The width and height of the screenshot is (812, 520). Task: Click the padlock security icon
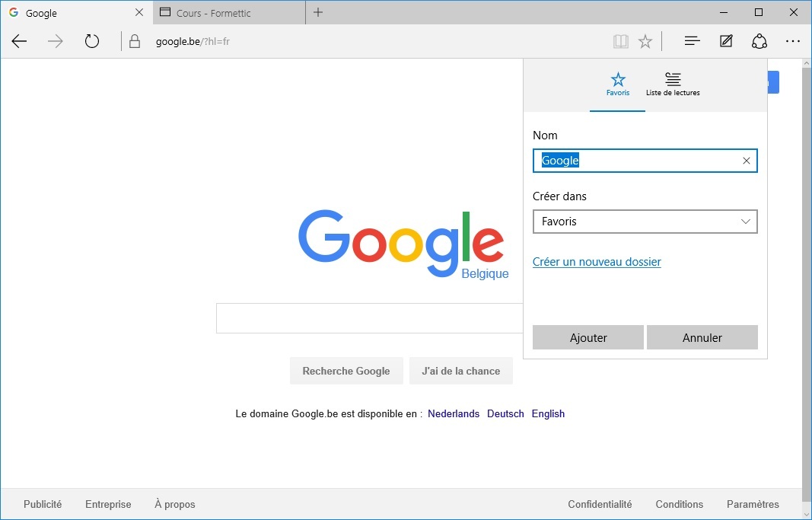click(x=135, y=41)
